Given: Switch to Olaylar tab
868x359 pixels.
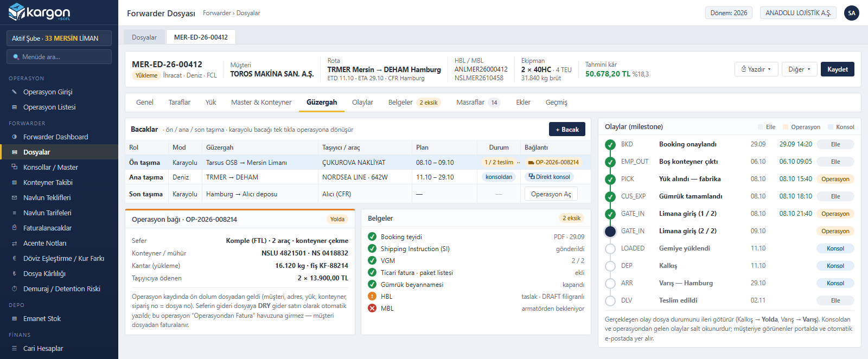Looking at the screenshot, I should (x=362, y=102).
